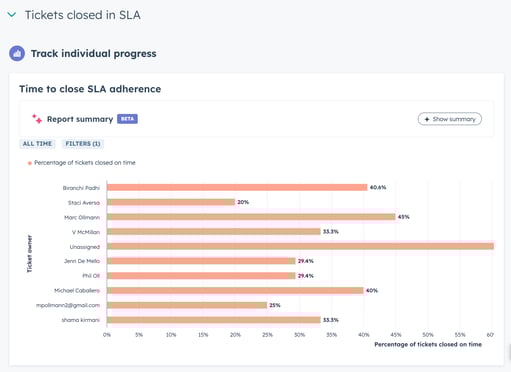Click the Michael Caballero 40% bar
The width and height of the screenshot is (511, 372).
[235, 291]
